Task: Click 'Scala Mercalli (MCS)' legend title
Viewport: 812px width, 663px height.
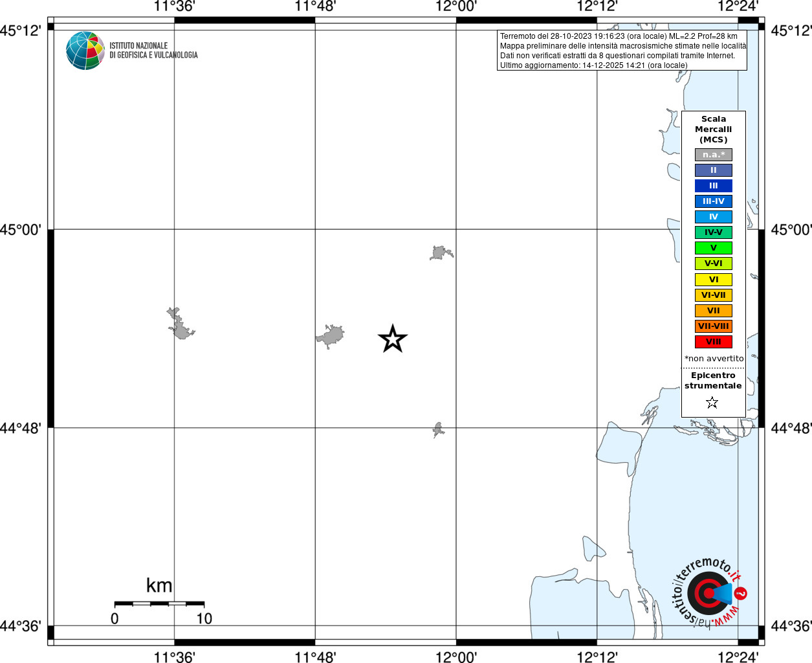Action: 714,129
